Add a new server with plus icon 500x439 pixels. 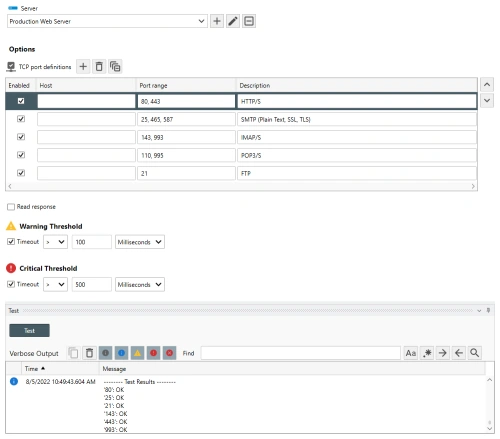point(217,21)
